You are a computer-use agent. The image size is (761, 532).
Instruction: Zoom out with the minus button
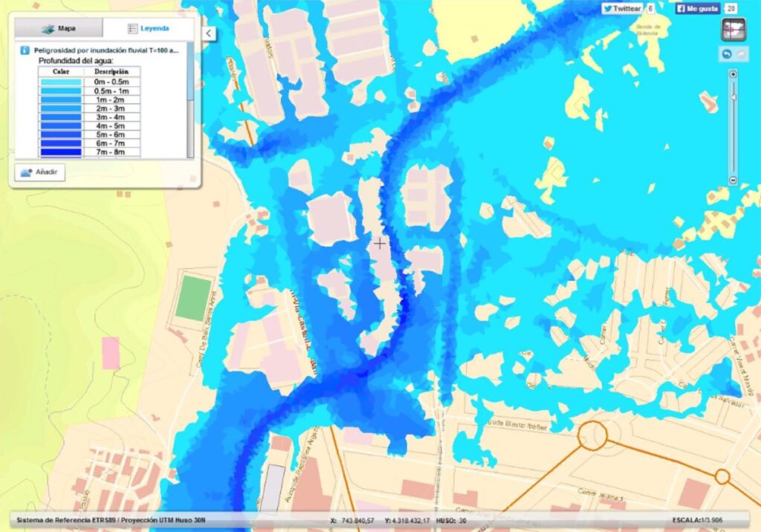pos(734,180)
